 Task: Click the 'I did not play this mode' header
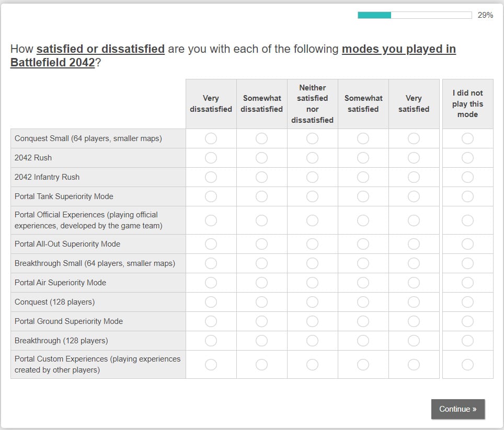[x=467, y=103]
